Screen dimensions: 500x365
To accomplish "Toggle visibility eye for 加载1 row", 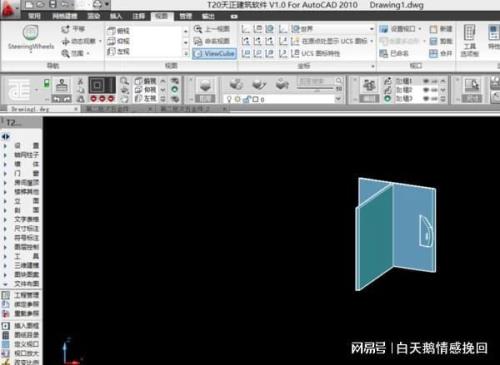I will click(x=426, y=81).
